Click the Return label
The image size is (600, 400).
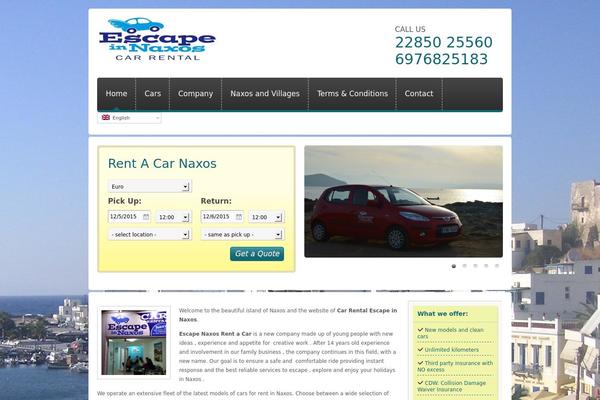tap(216, 201)
